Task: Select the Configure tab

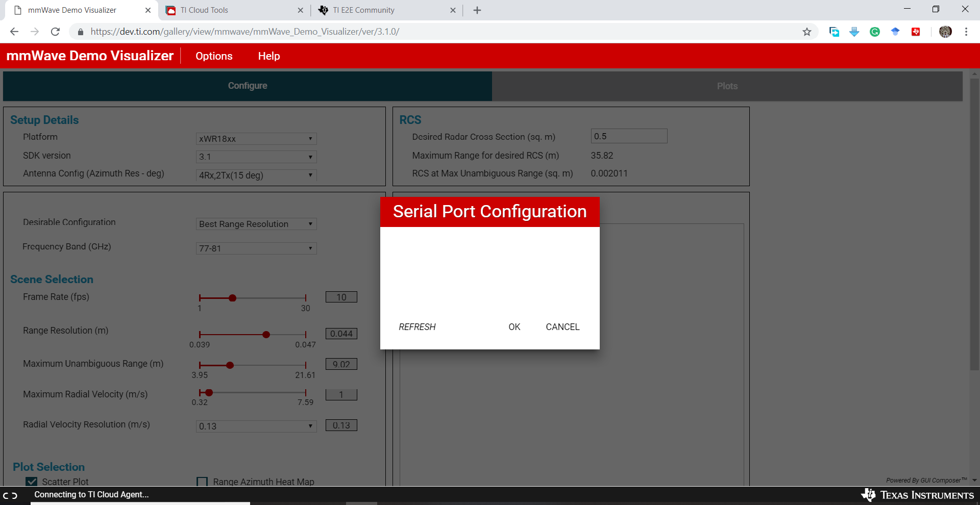Action: [x=248, y=86]
